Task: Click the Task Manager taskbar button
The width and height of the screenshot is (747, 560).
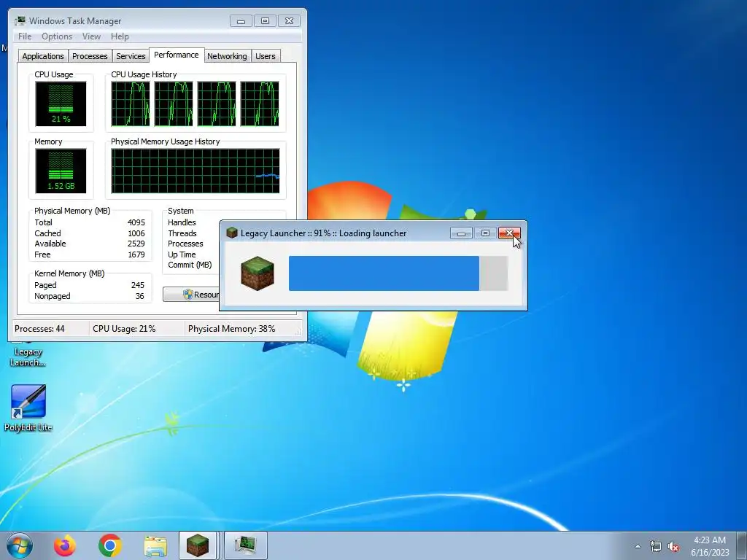Action: 246,545
